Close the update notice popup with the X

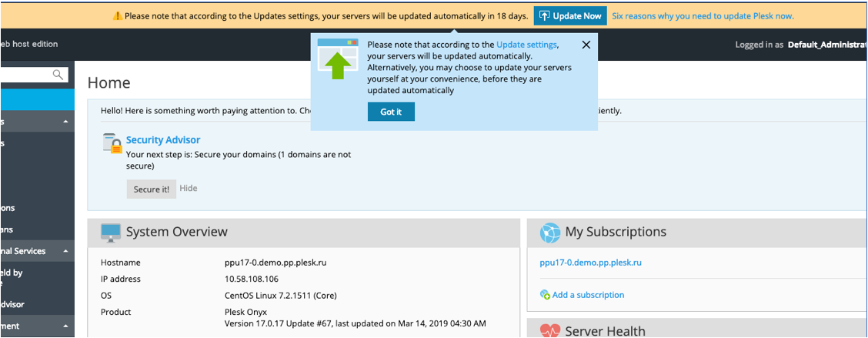pos(586,45)
